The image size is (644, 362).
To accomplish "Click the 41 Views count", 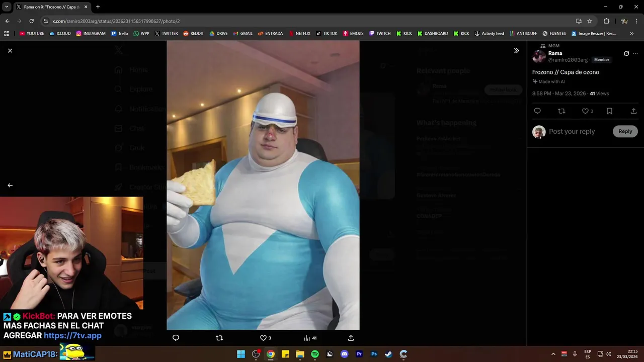I will [599, 94].
